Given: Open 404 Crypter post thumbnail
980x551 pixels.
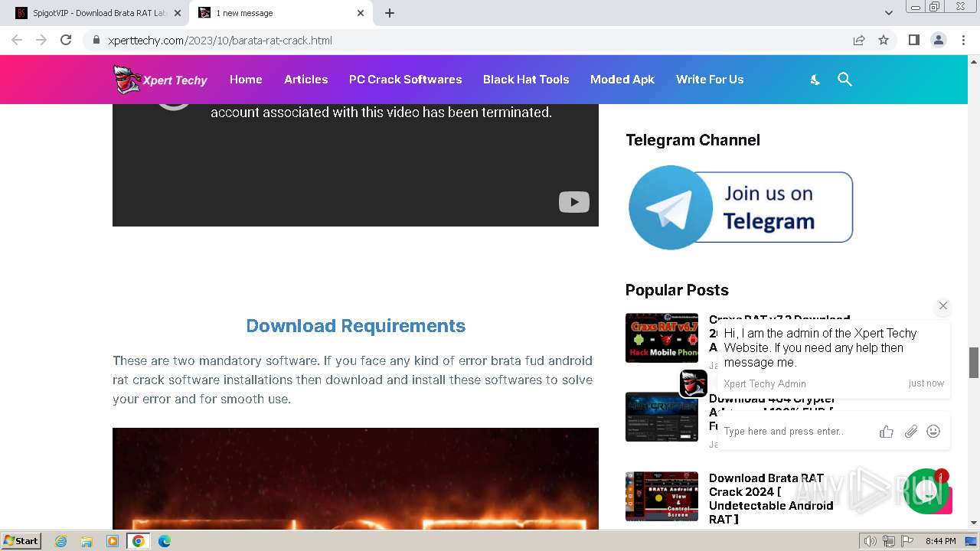Looking at the screenshot, I should click(661, 416).
